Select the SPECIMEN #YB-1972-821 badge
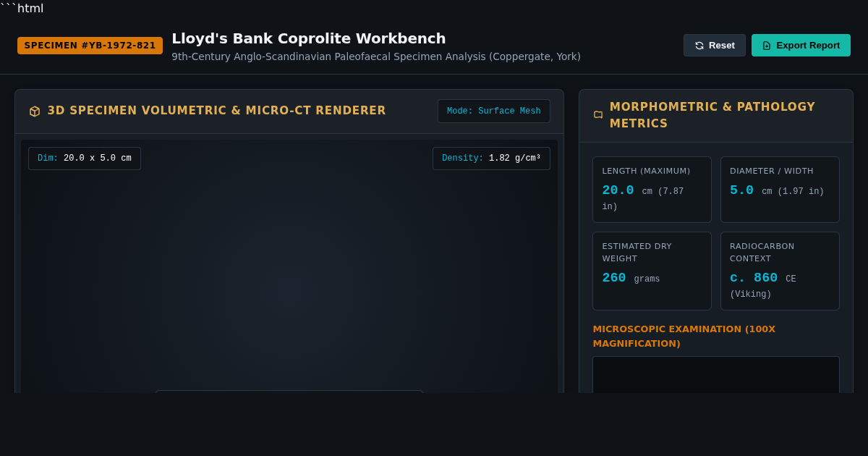The height and width of the screenshot is (456, 868). coord(90,46)
